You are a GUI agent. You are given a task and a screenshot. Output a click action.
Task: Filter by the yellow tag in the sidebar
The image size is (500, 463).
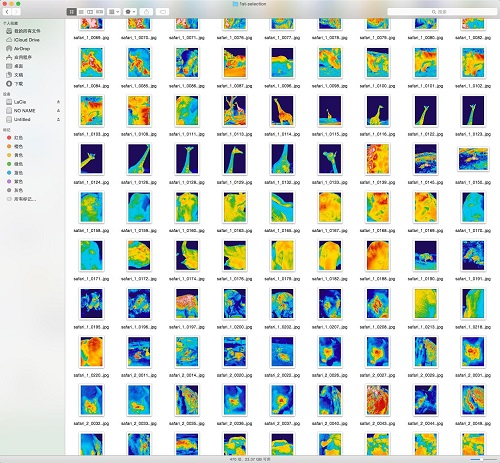click(x=15, y=155)
